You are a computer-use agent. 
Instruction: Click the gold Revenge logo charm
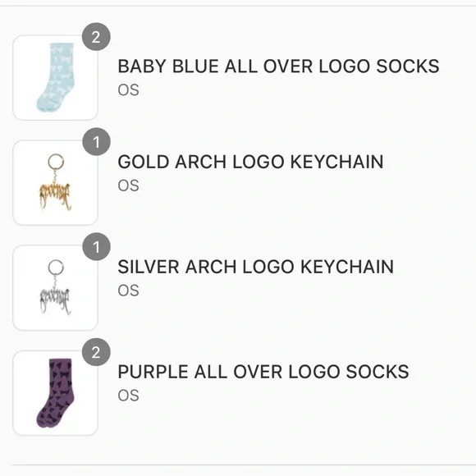(x=55, y=195)
